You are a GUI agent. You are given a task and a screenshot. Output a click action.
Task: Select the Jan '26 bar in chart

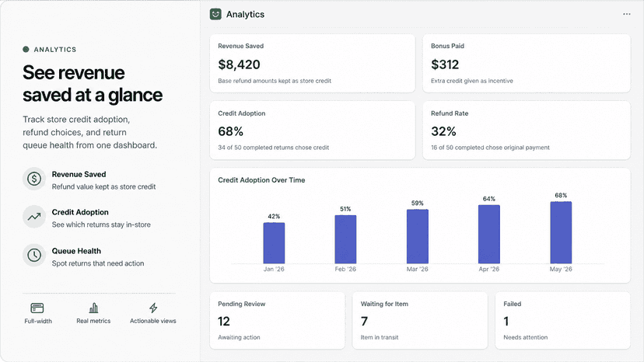[x=274, y=243]
